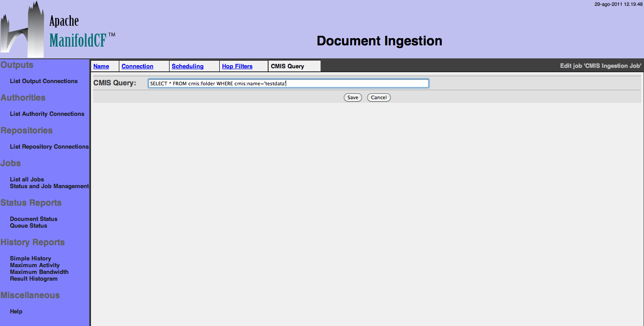Image resolution: width=644 pixels, height=326 pixels.
Task: Go to List Repository Connections
Action: pos(49,147)
